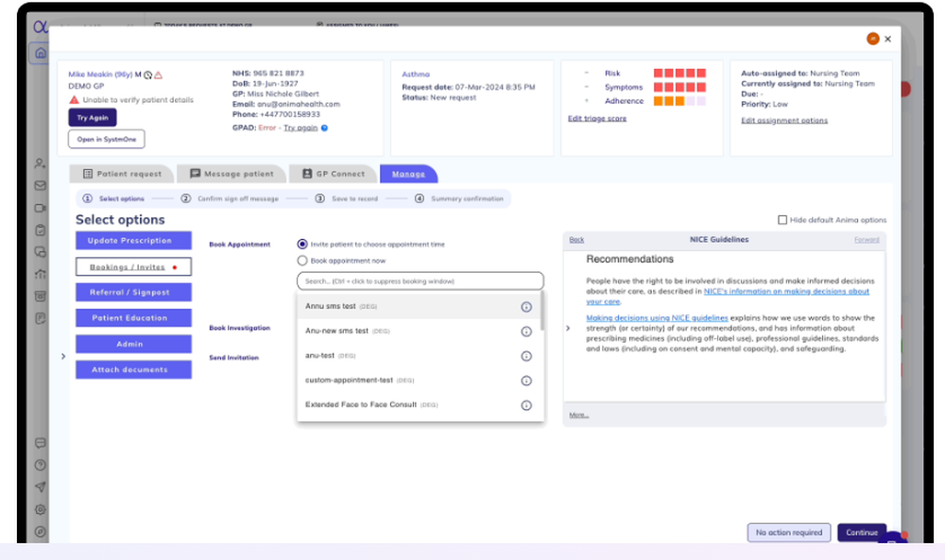The image size is (945, 560).
Task: Click the 'Admin' option button
Action: click(134, 344)
